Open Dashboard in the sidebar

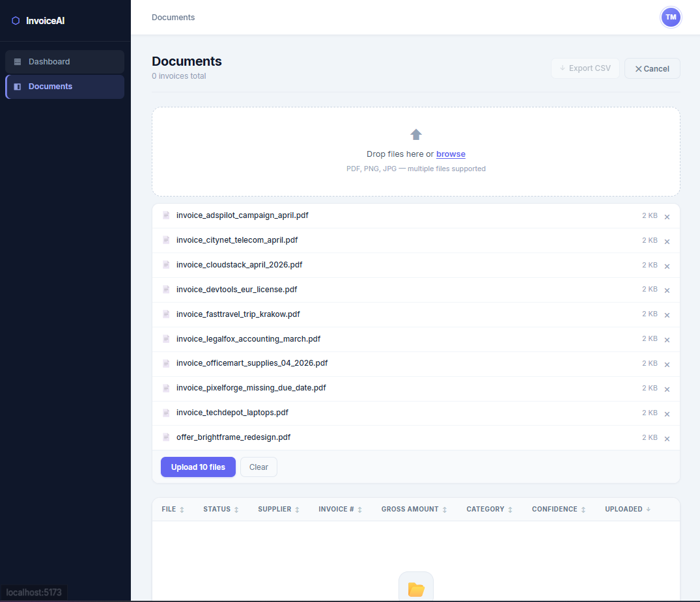(x=64, y=62)
